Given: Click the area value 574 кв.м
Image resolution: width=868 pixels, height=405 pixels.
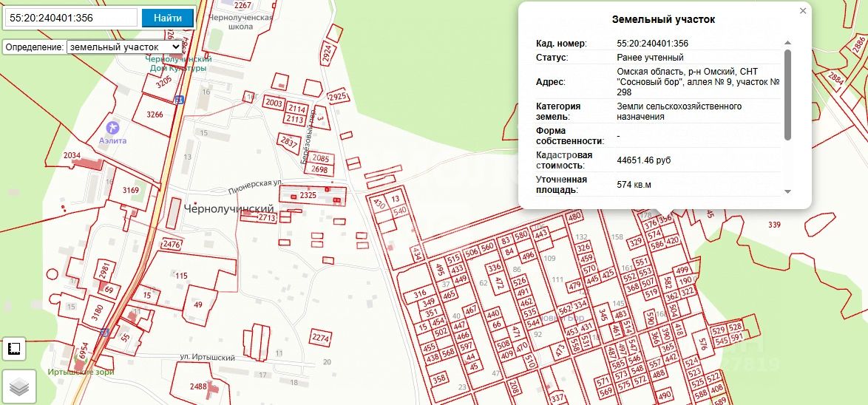Looking at the screenshot, I should coord(634,184).
